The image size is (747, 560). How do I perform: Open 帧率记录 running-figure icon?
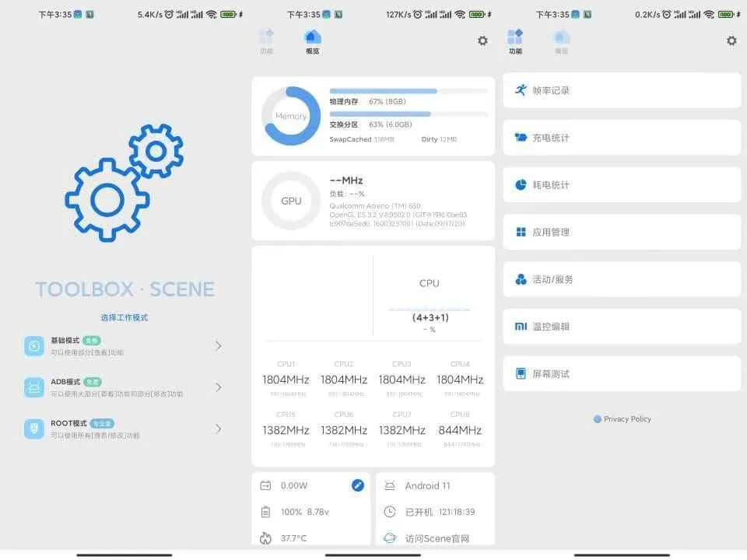click(521, 90)
